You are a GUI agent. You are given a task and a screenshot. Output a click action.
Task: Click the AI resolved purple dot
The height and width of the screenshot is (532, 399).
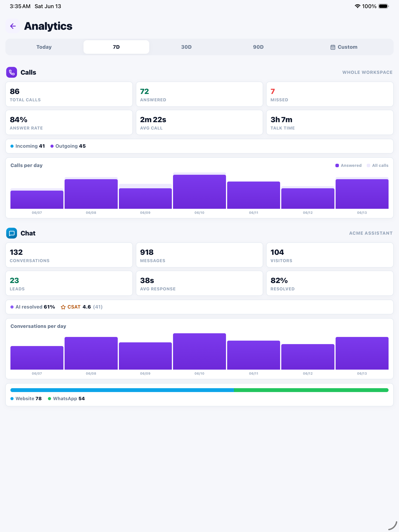(x=12, y=307)
